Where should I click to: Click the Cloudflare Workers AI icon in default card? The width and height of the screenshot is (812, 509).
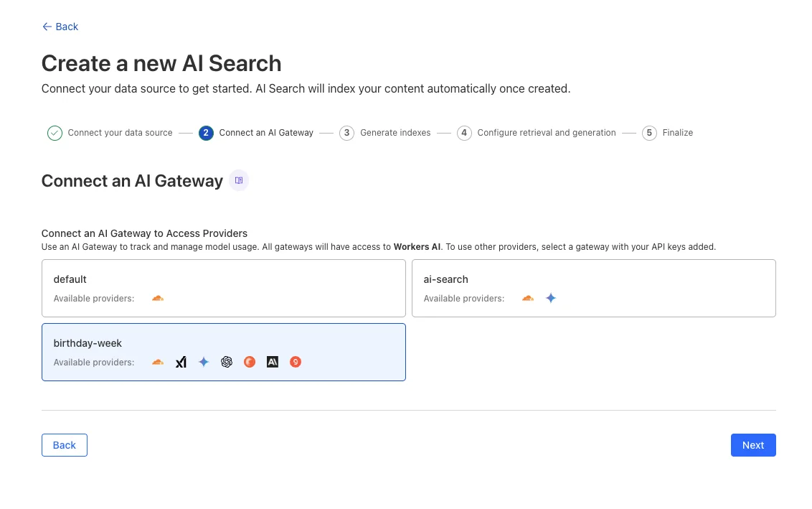click(x=158, y=298)
